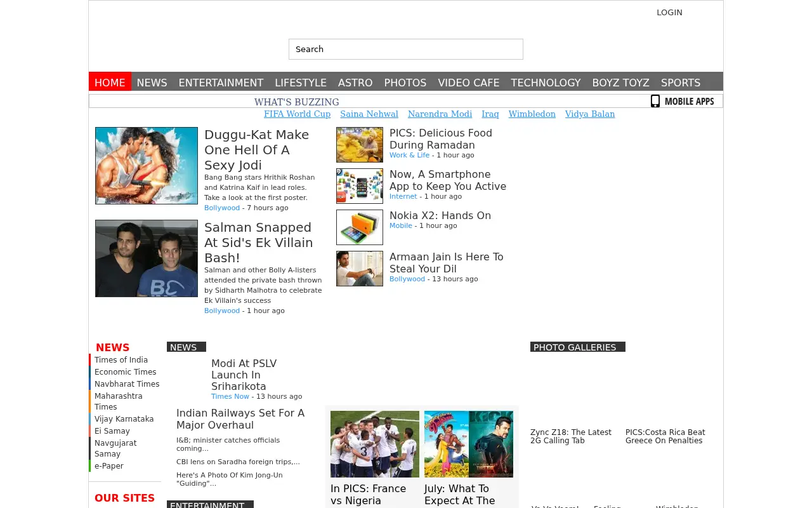The height and width of the screenshot is (508, 812).
Task: Open the Narendra Modi trending link
Action: [x=440, y=114]
